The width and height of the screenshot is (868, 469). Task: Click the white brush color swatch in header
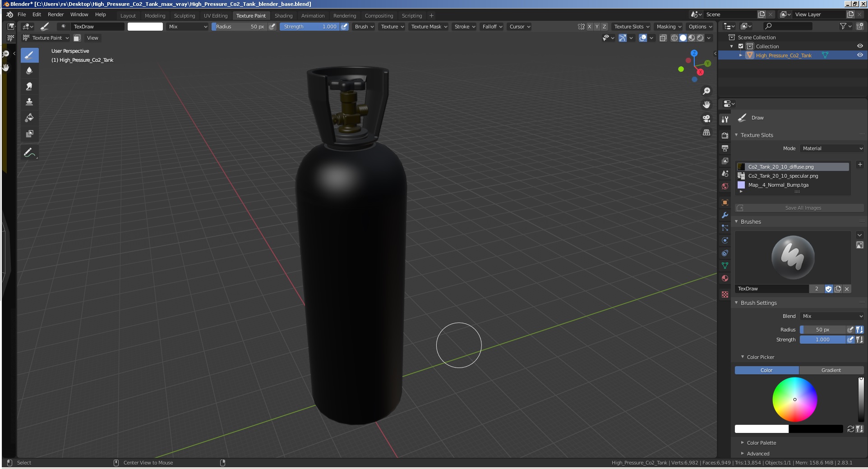point(145,27)
